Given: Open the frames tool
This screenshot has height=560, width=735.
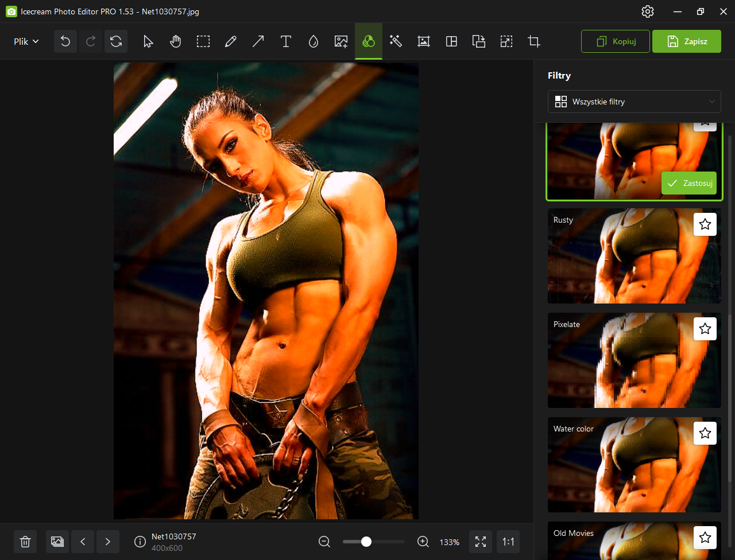Looking at the screenshot, I should click(x=424, y=41).
